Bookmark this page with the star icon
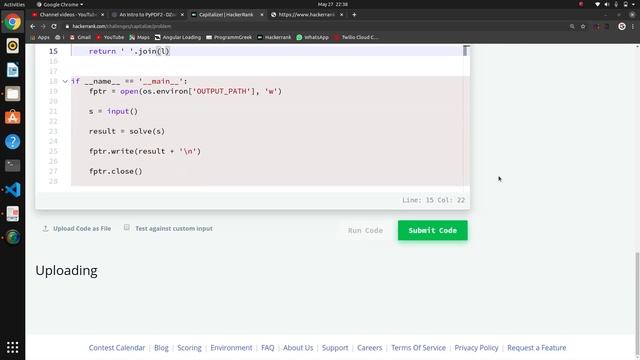This screenshot has width=640, height=360. [x=583, y=26]
